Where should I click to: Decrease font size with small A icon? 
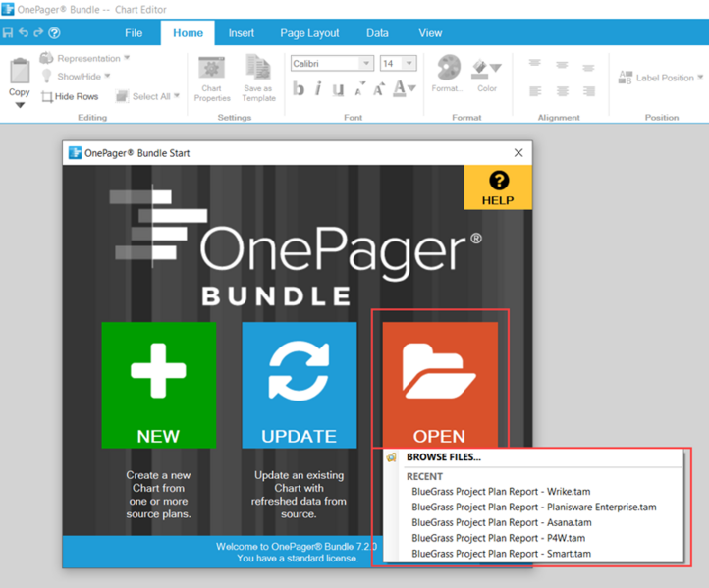[x=359, y=89]
